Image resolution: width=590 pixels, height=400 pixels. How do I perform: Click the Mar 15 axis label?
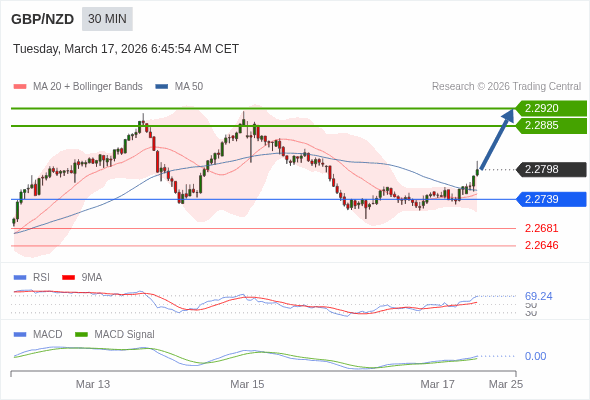click(247, 384)
